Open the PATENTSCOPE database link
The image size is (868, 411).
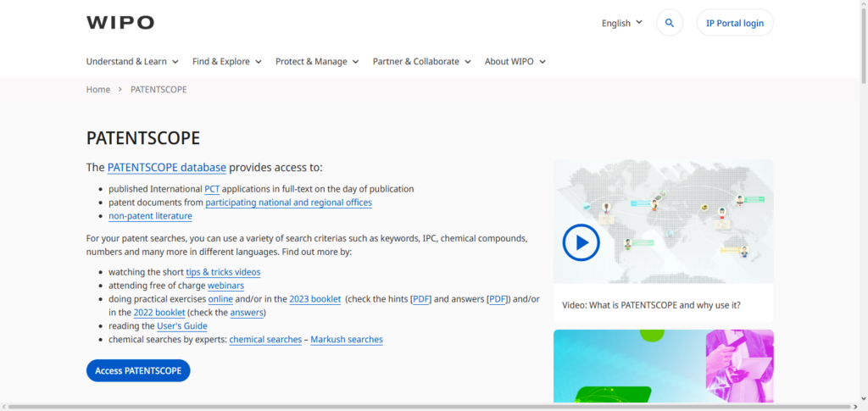pos(167,168)
